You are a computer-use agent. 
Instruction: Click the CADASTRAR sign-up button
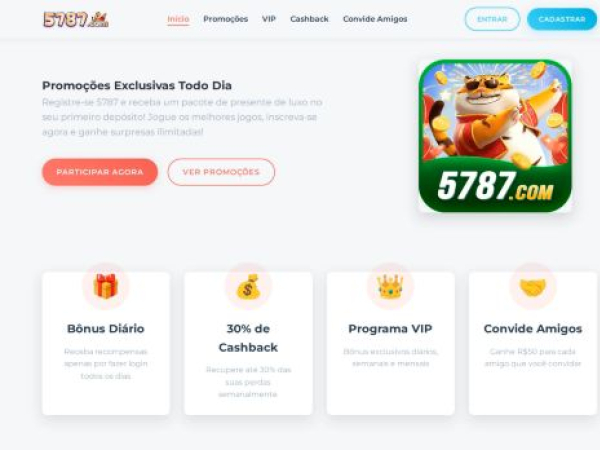coord(562,19)
